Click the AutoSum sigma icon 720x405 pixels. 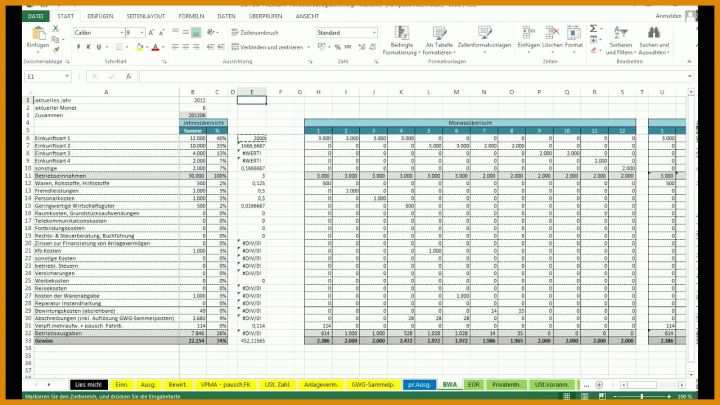[593, 28]
